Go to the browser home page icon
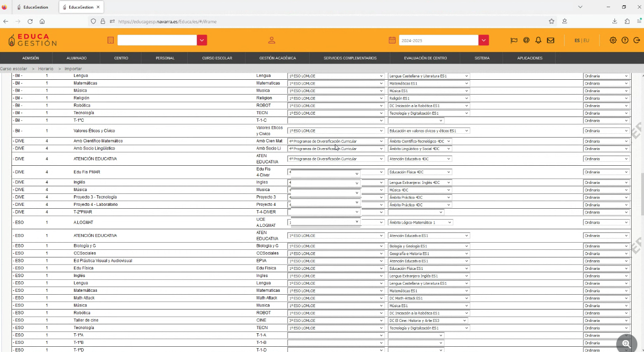644x352 pixels. pyautogui.click(x=42, y=21)
